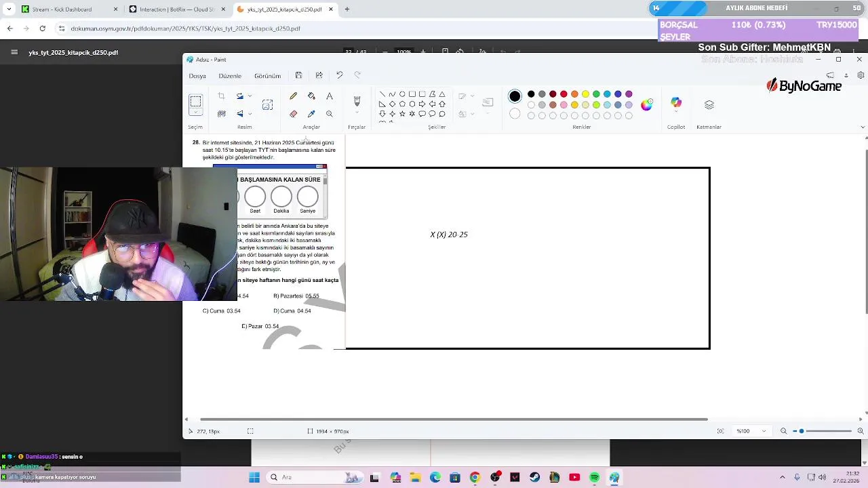Zoom out with the status bar minus
Viewport: 868px width, 488px height.
point(783,431)
